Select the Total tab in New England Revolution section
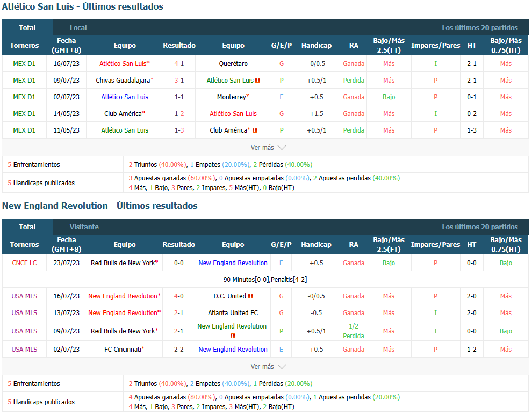Screen dimensions: 532x415 click(27, 227)
